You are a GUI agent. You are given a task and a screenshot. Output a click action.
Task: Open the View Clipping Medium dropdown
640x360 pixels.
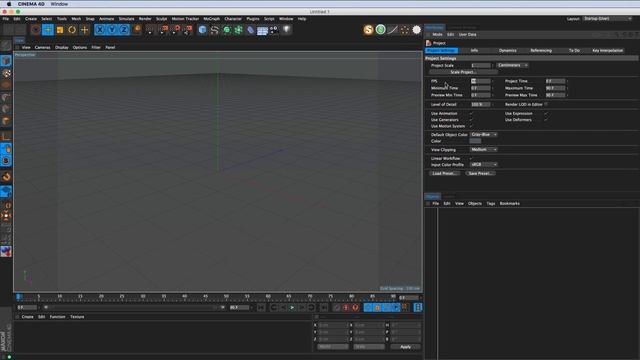pos(484,149)
